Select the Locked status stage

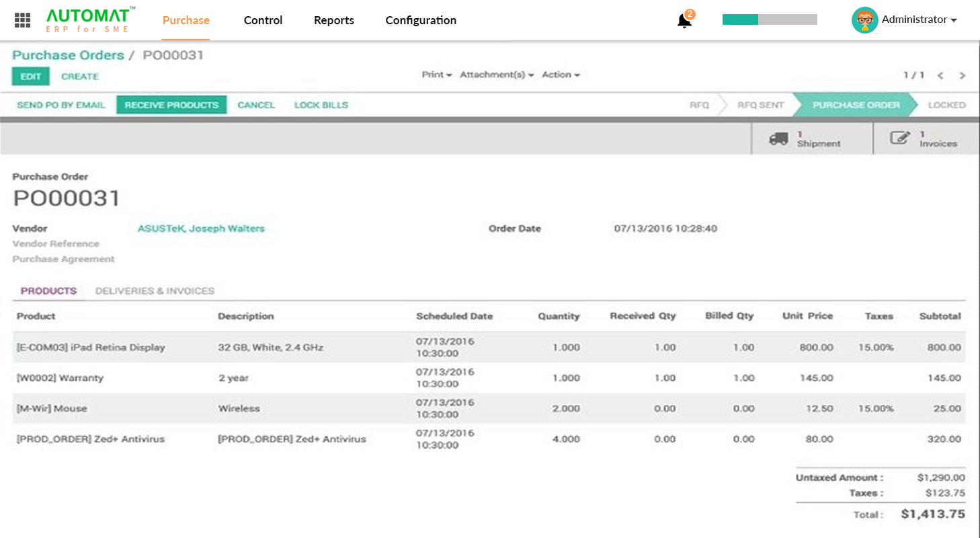pyautogui.click(x=946, y=105)
